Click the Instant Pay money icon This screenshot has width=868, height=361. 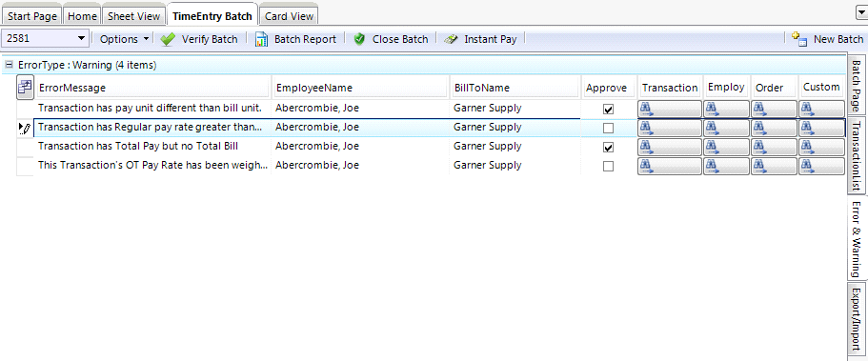coord(452,39)
